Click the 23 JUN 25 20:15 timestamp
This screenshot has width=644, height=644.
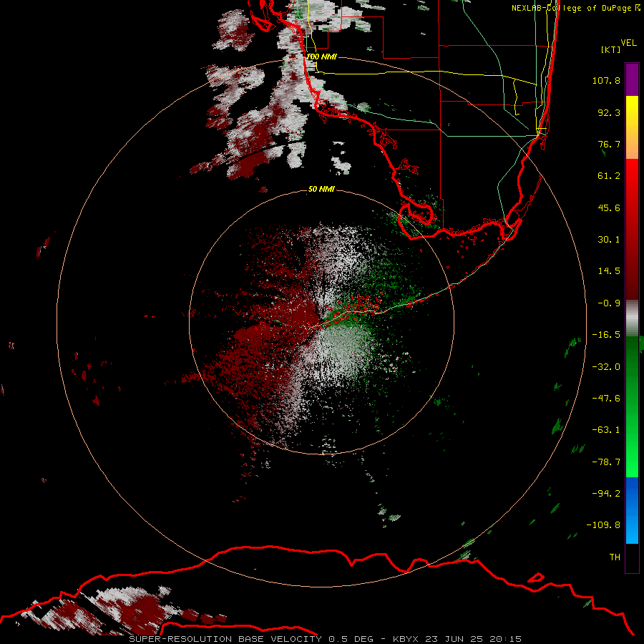point(473,639)
